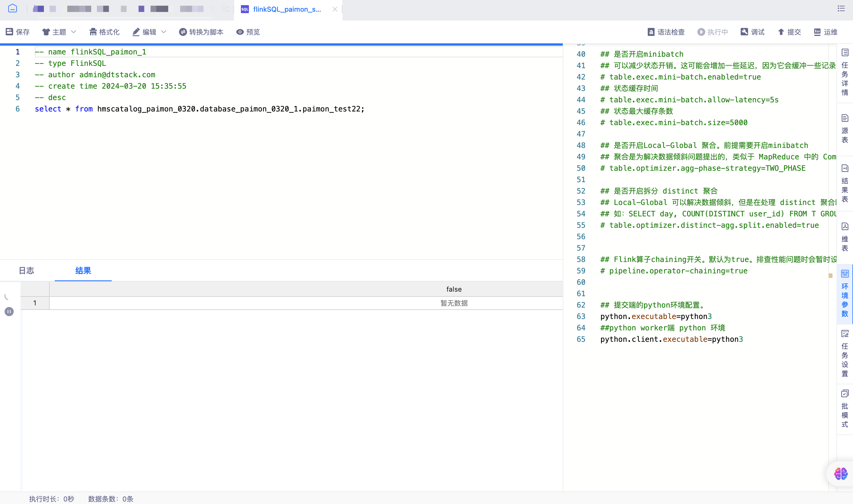The image size is (853, 504).
Task: Start 调试 debug
Action: pyautogui.click(x=752, y=32)
